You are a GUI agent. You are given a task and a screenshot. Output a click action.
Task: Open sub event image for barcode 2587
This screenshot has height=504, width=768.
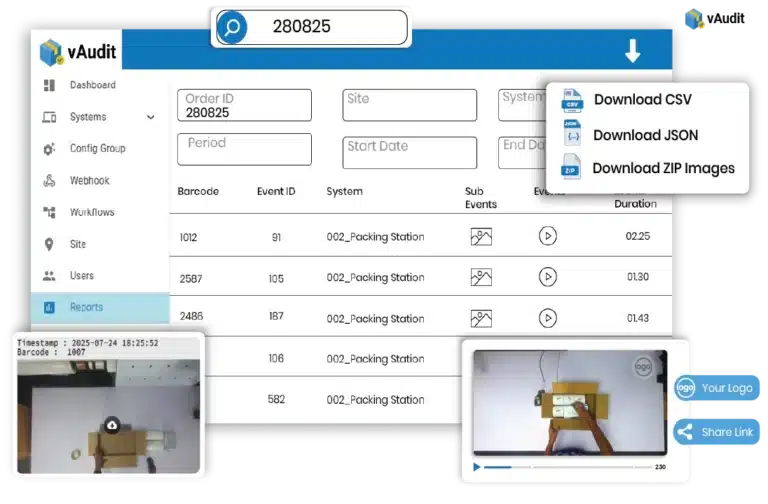[x=481, y=278]
